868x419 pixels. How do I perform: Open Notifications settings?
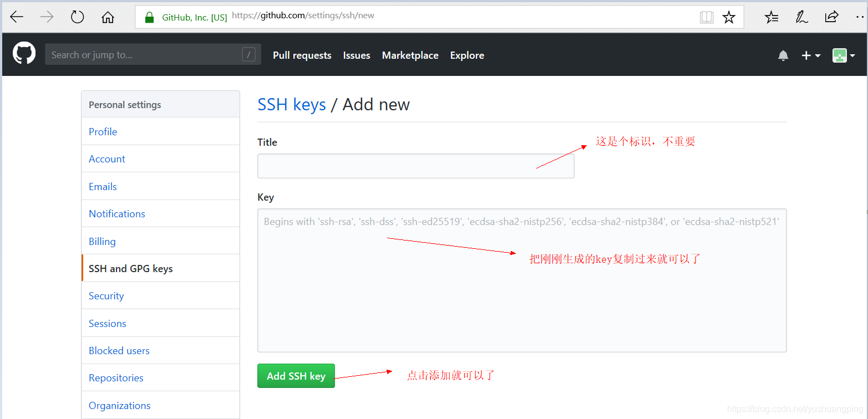click(x=160, y=213)
